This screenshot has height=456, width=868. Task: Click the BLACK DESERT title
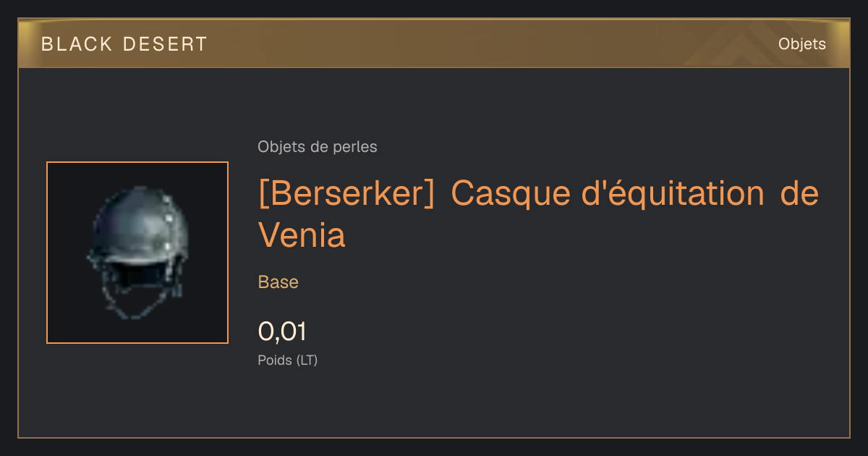pyautogui.click(x=124, y=44)
